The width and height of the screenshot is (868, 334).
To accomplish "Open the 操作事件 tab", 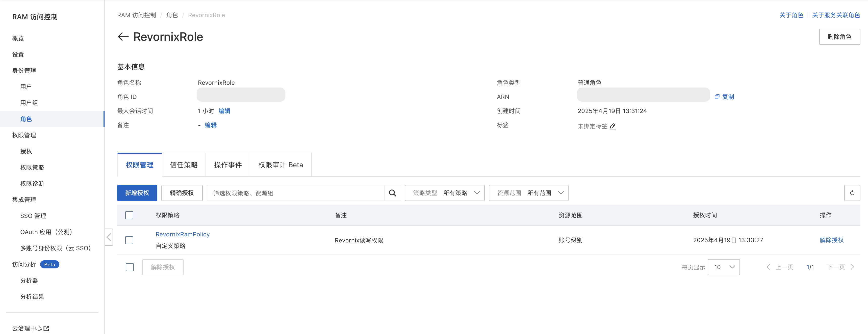I will [x=228, y=165].
